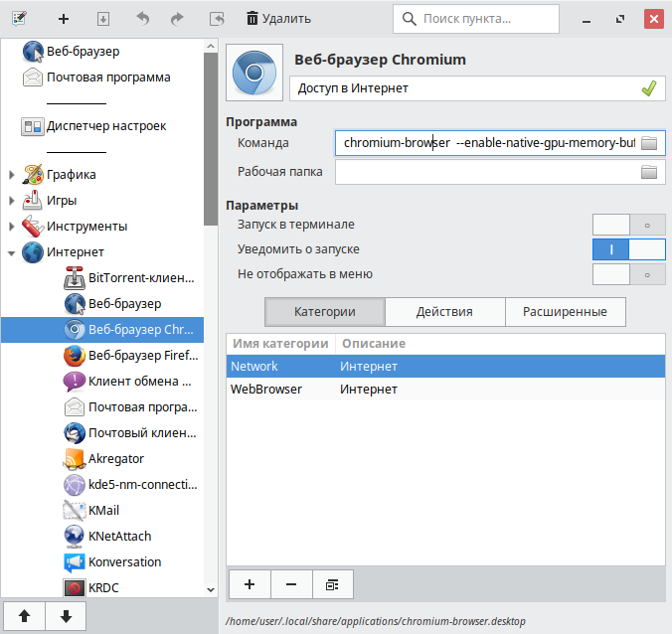The width and height of the screenshot is (672, 634).
Task: Click the separator line below Почтовая программа
Action: coord(77,103)
